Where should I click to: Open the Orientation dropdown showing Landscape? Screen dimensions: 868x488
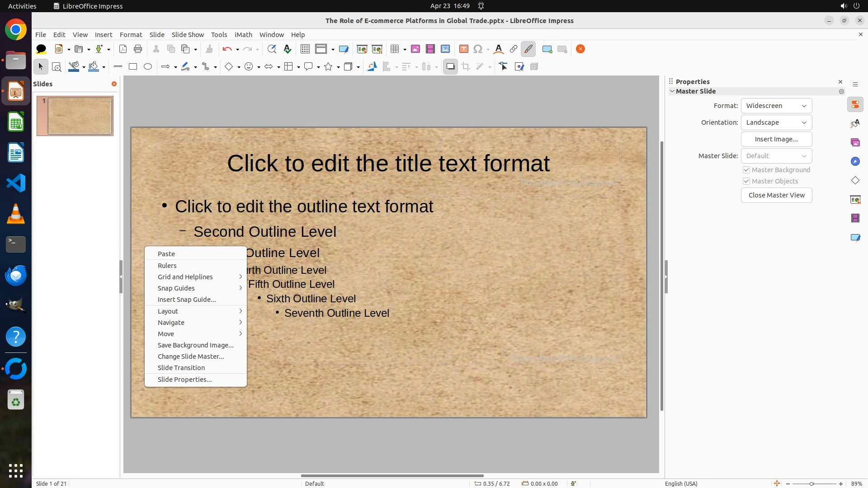point(776,122)
